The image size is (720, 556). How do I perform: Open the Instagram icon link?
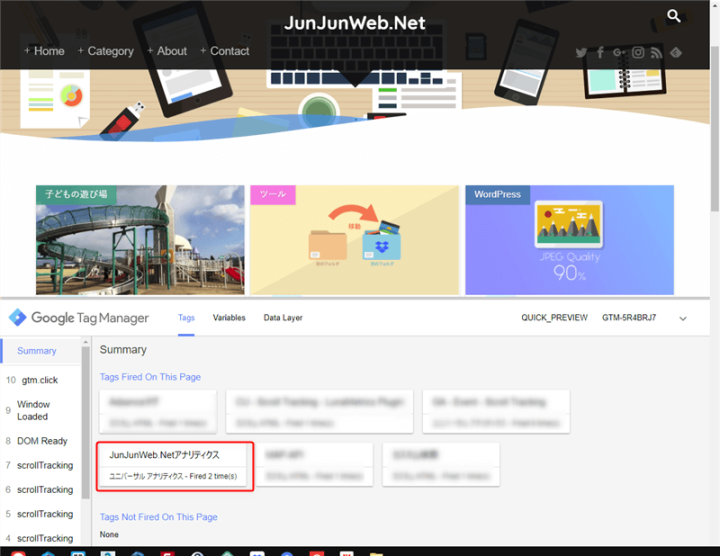[x=638, y=52]
